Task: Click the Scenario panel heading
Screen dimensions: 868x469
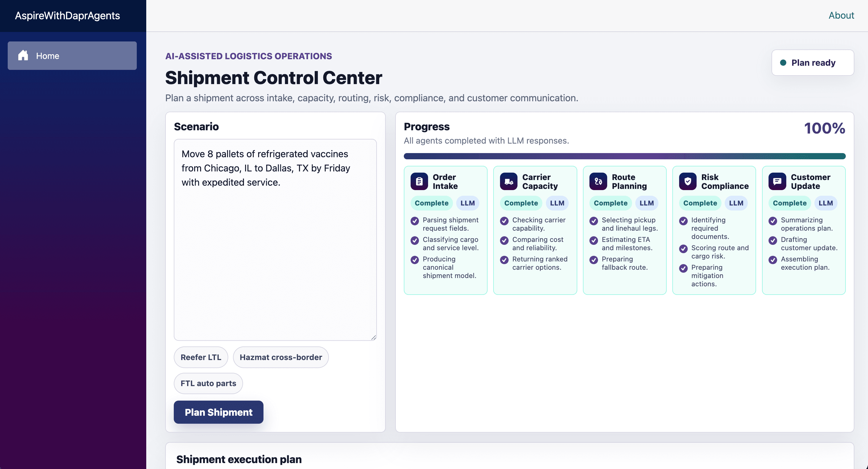Action: pos(196,126)
